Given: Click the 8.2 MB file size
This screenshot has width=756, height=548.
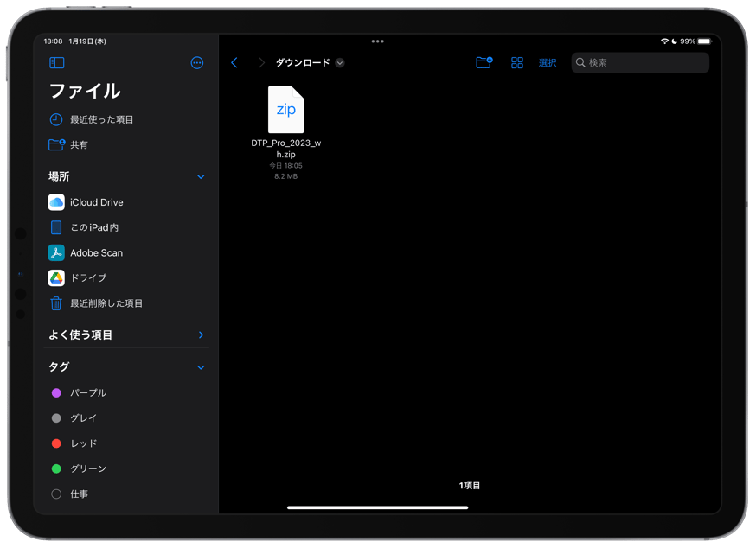Looking at the screenshot, I should [x=286, y=176].
